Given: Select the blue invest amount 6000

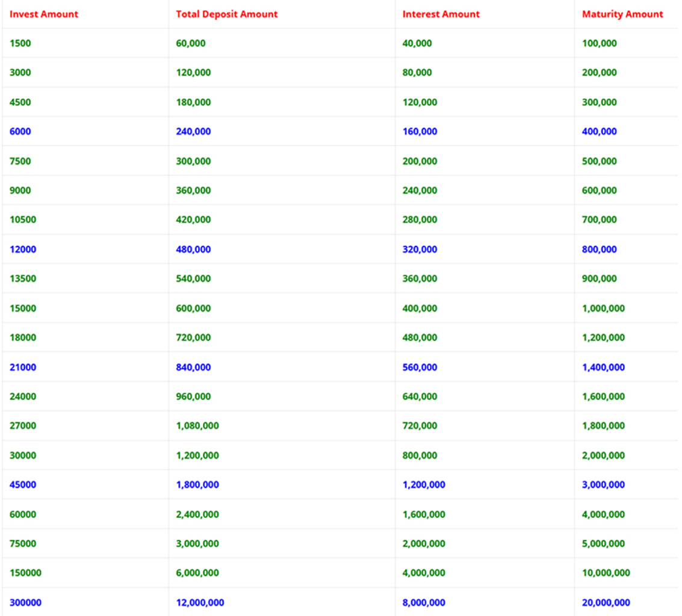Looking at the screenshot, I should (20, 131).
